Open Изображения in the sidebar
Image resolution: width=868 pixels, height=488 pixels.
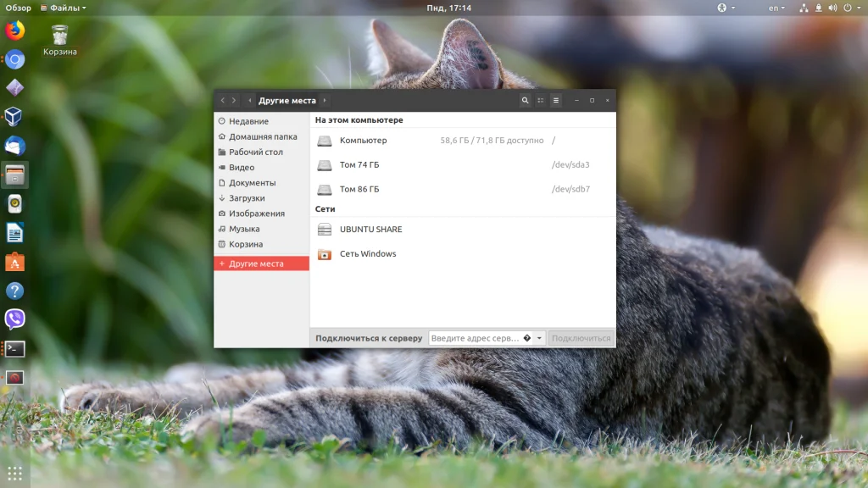(x=261, y=213)
